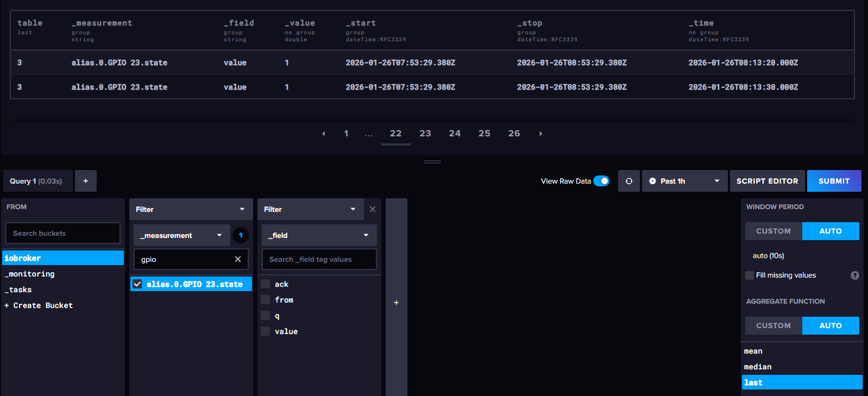The width and height of the screenshot is (868, 396).
Task: Go to next results page arrow
Action: tap(540, 134)
